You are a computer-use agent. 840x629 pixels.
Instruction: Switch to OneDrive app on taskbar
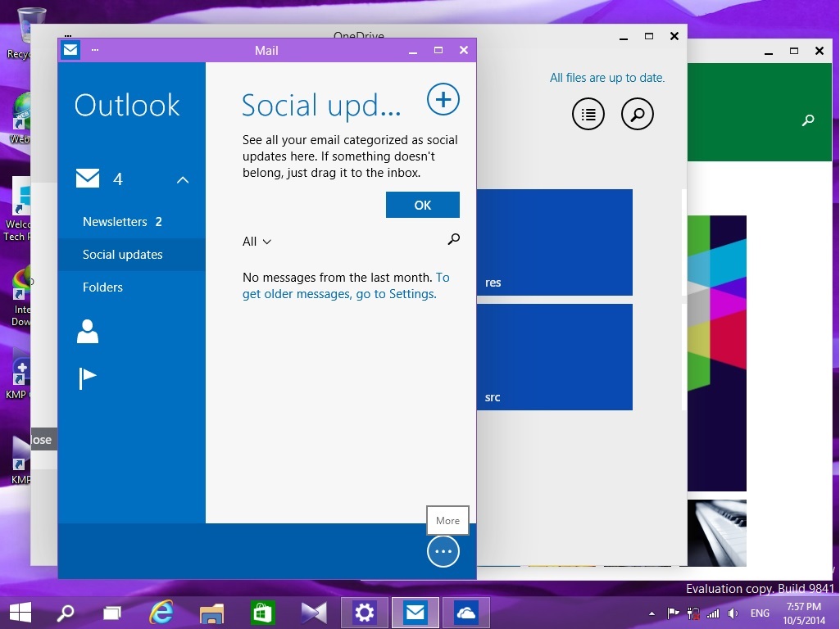(x=466, y=613)
